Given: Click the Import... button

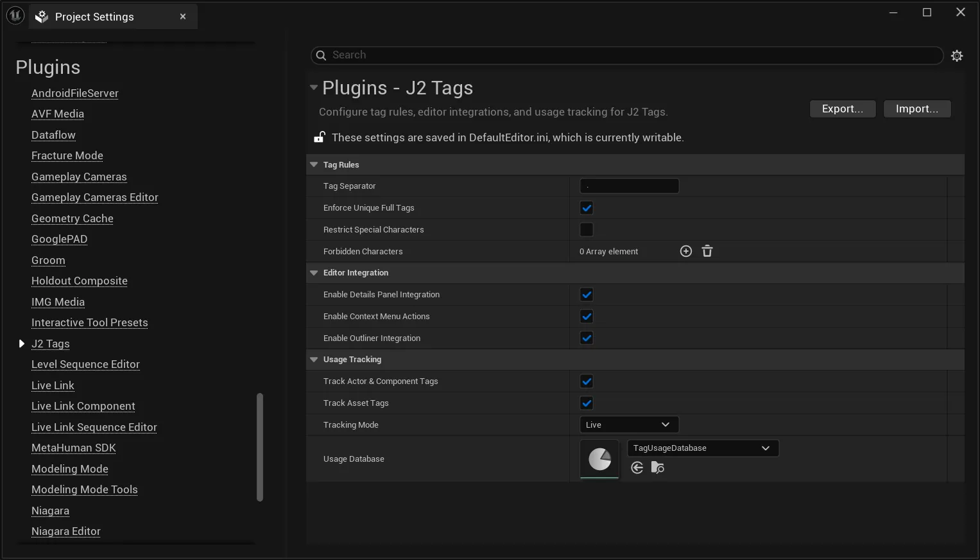Looking at the screenshot, I should point(917,109).
